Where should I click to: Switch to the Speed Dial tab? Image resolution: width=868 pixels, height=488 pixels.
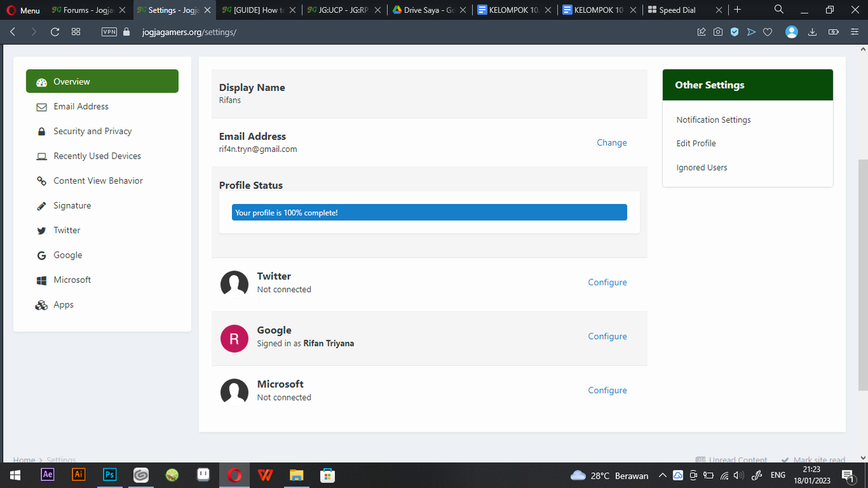(x=684, y=10)
